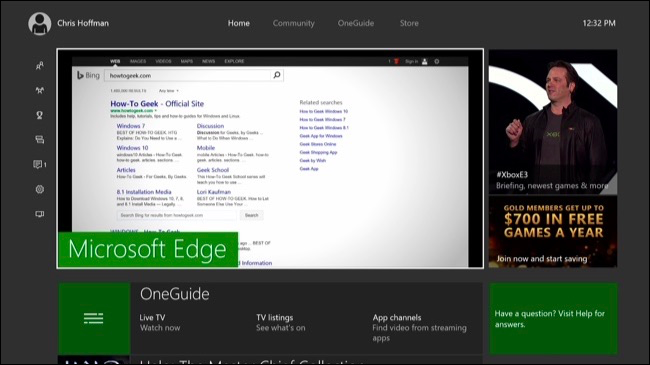This screenshot has height=365, width=650.
Task: Open related search How to Geek Windows 10
Action: [324, 111]
